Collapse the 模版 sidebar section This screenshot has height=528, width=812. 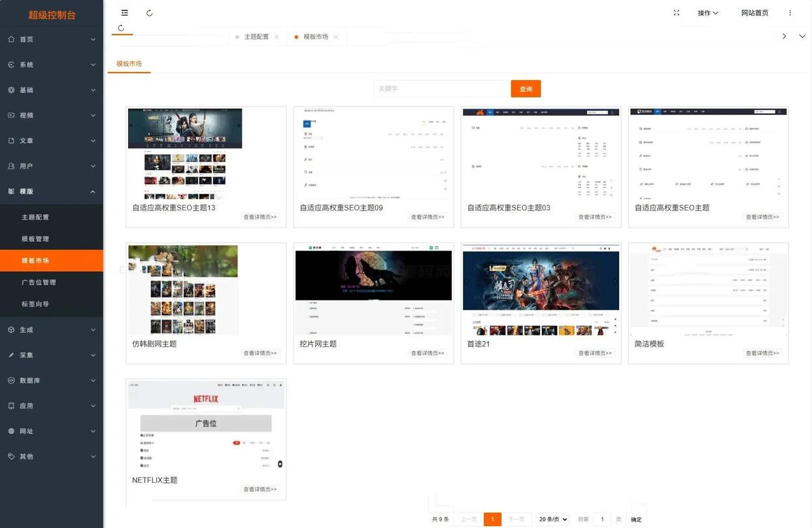click(92, 191)
